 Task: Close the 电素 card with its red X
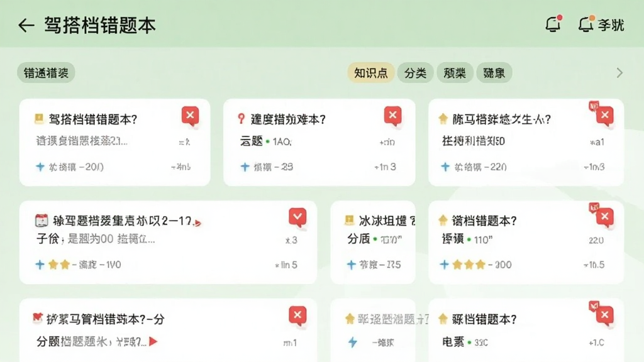point(605,315)
